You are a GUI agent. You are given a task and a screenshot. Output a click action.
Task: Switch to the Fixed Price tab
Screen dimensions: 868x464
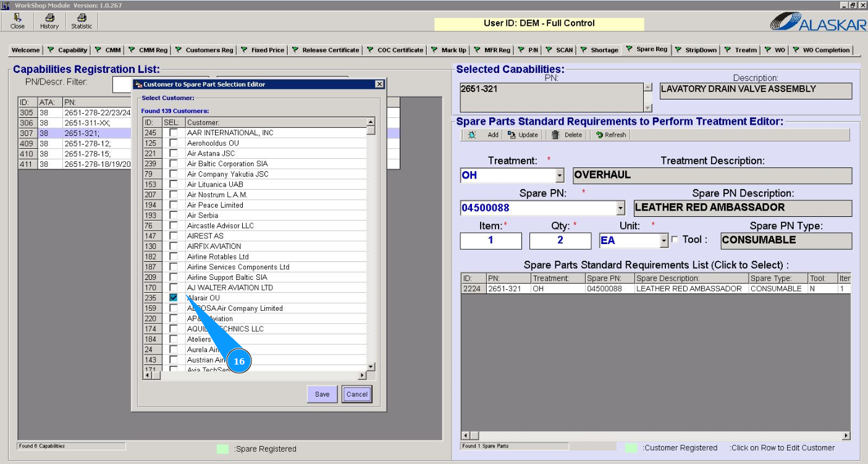tap(262, 50)
